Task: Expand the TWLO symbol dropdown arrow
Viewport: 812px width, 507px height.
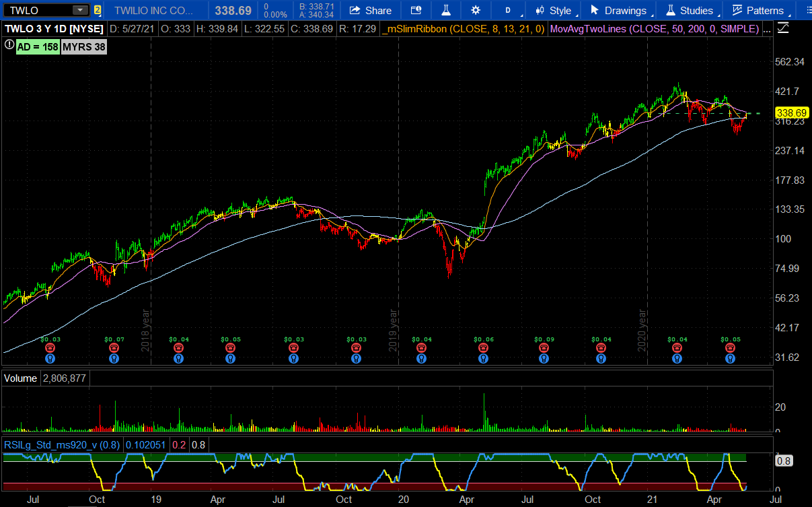Action: [x=80, y=10]
